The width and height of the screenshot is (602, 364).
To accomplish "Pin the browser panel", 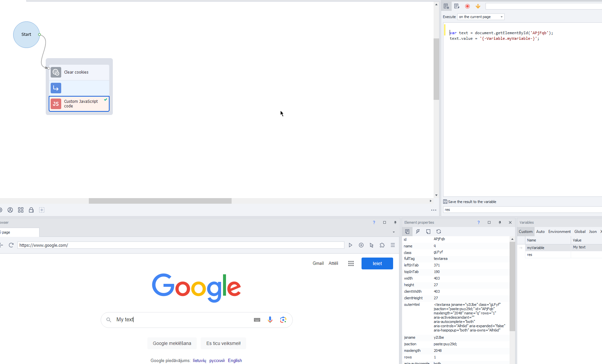I will pos(395,222).
